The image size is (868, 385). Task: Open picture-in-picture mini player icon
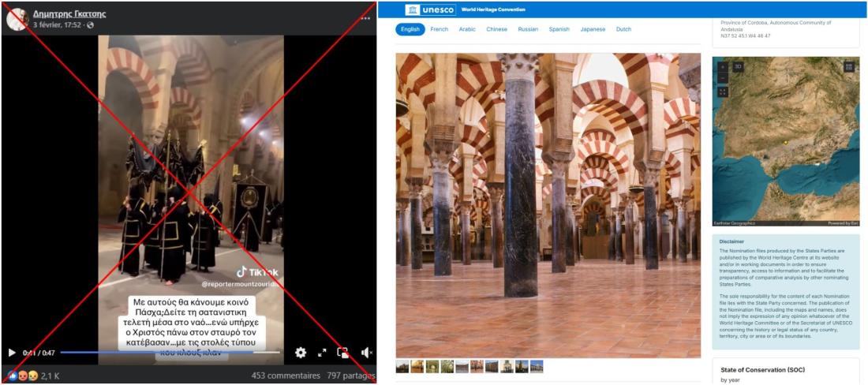[x=343, y=353]
